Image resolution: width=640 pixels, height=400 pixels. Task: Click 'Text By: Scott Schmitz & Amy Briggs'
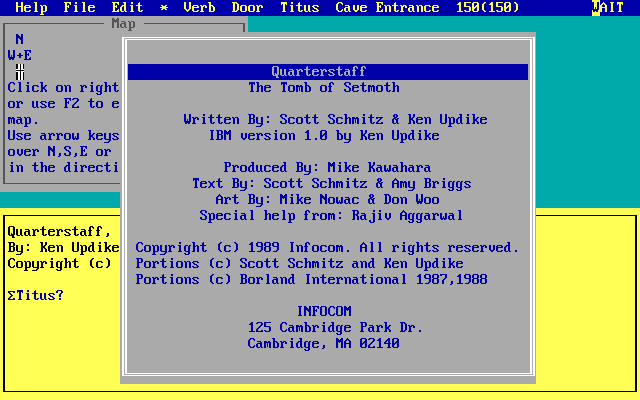(332, 183)
